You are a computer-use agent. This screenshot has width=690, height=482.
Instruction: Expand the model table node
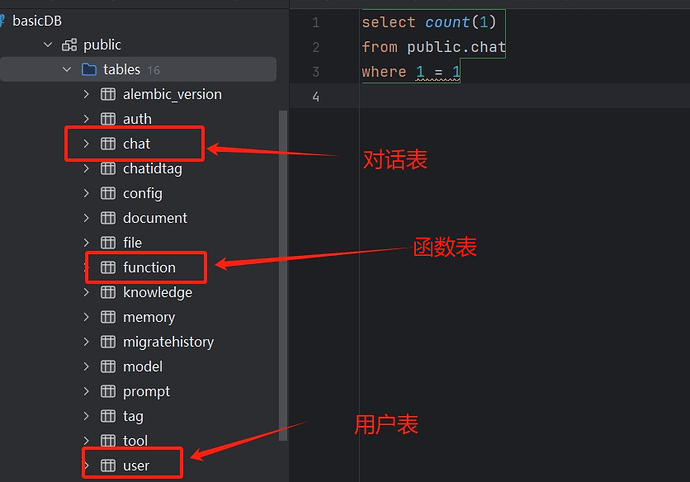pos(86,366)
